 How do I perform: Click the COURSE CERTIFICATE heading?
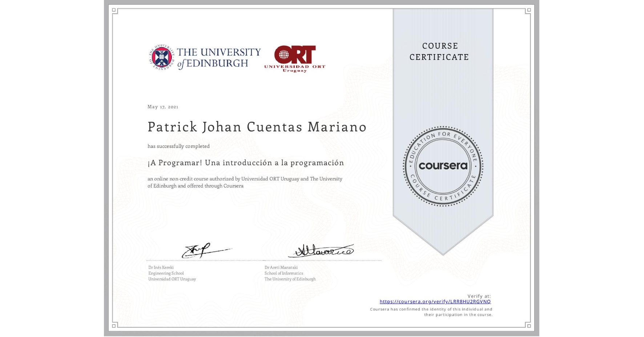[439, 51]
